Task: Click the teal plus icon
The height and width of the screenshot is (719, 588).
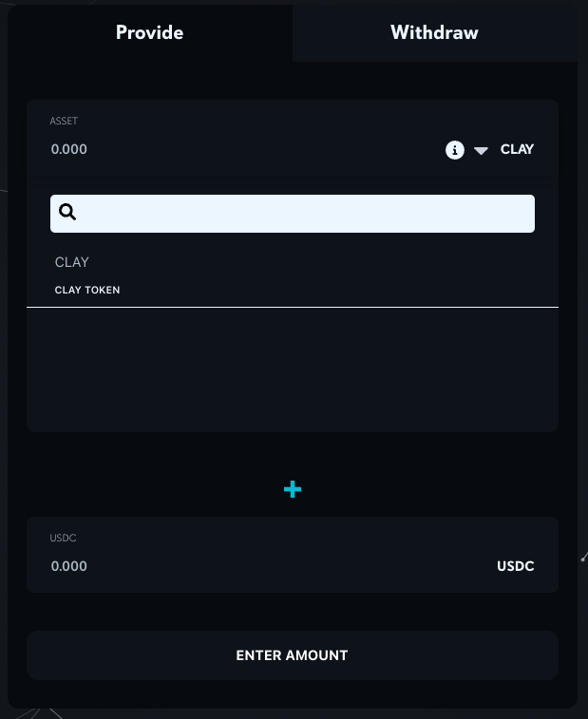Action: pyautogui.click(x=293, y=489)
